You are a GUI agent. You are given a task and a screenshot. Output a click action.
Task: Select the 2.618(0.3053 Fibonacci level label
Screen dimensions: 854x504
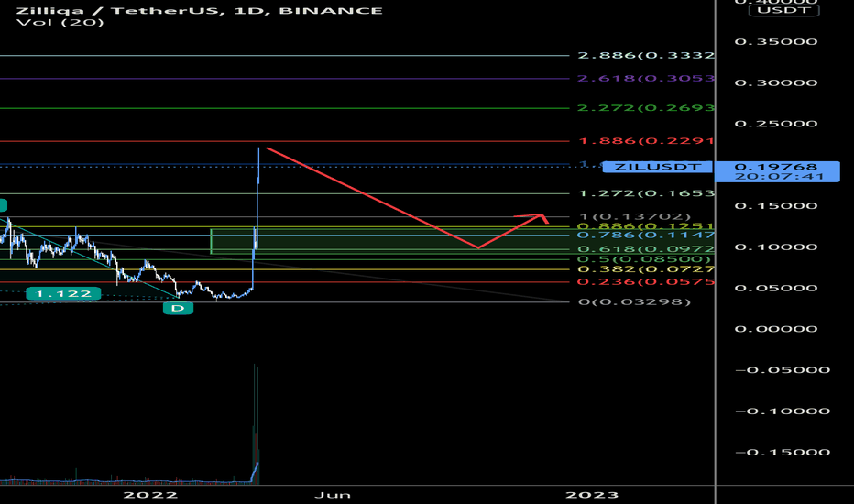pyautogui.click(x=646, y=79)
